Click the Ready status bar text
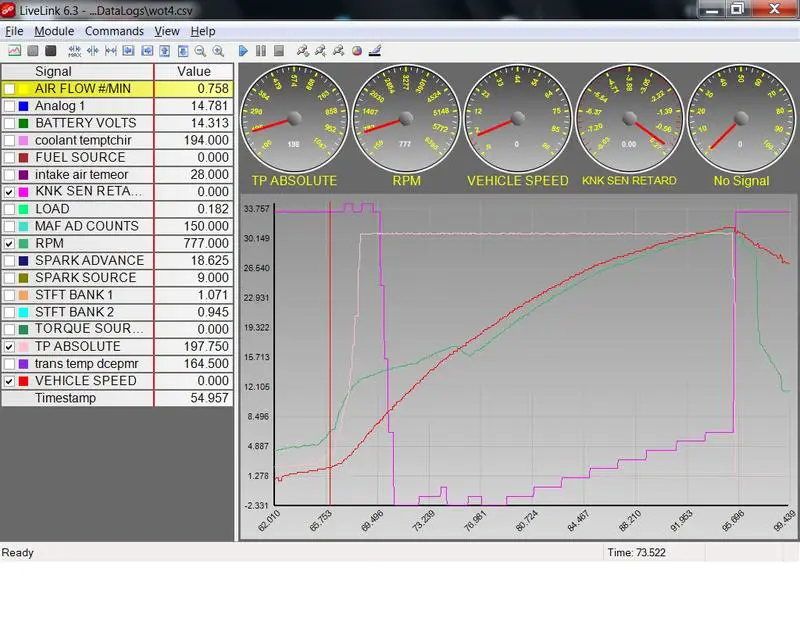Image resolution: width=800 pixels, height=625 pixels. [x=17, y=553]
